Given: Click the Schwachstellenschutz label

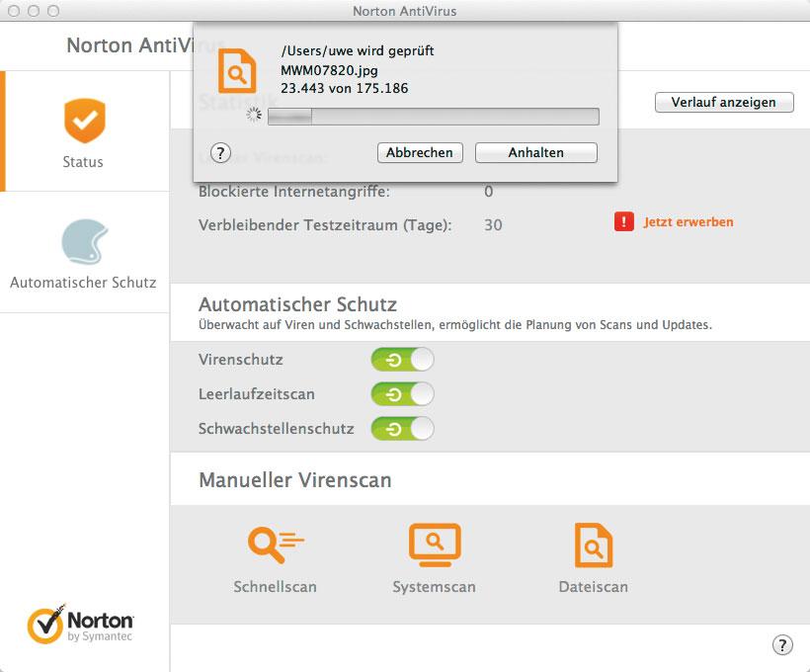Looking at the screenshot, I should [277, 429].
